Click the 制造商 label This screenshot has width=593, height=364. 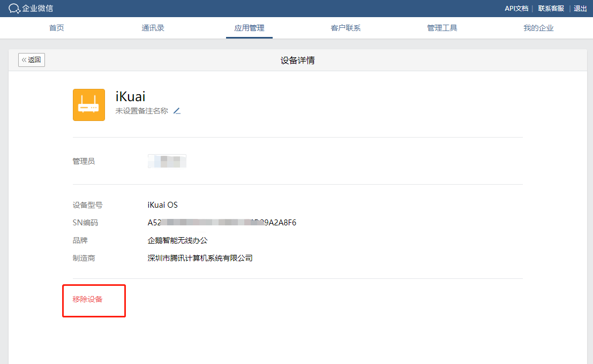tap(84, 258)
